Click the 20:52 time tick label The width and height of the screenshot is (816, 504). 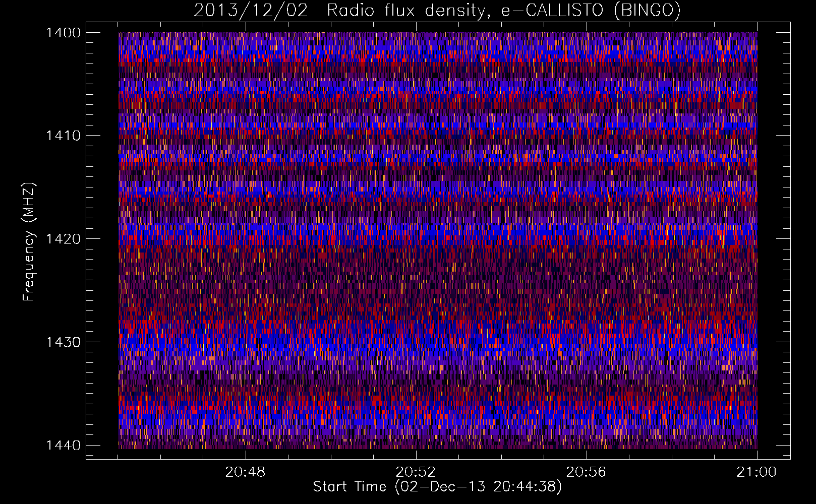pyautogui.click(x=416, y=472)
